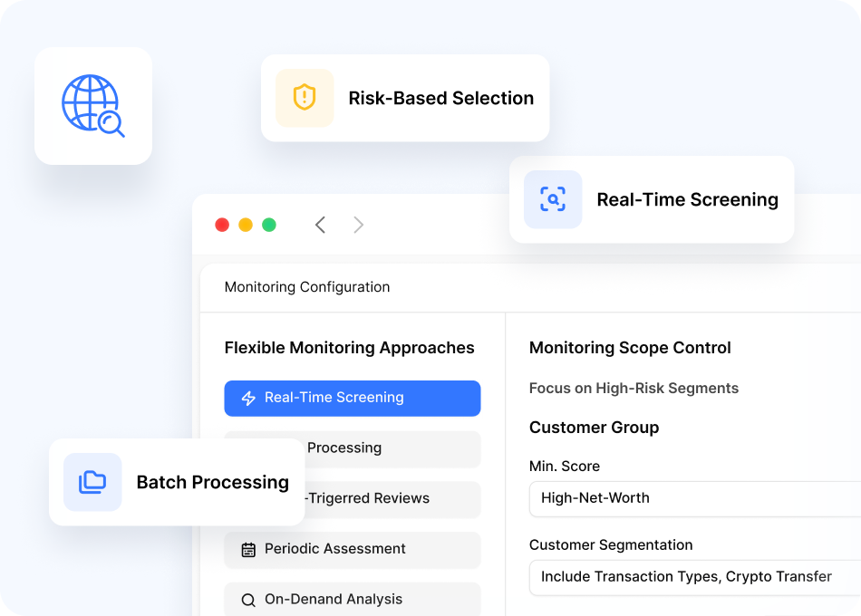Viewport: 861px width, 616px height.
Task: Click the lightning bolt in Real-Time Screening button
Action: point(249,398)
